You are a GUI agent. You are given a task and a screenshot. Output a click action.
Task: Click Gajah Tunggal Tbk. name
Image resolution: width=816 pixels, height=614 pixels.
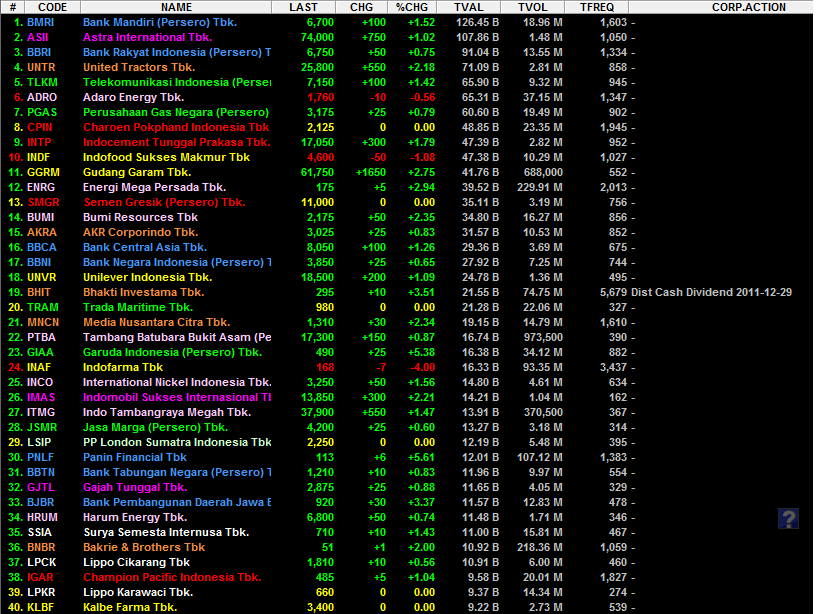pyautogui.click(x=135, y=488)
